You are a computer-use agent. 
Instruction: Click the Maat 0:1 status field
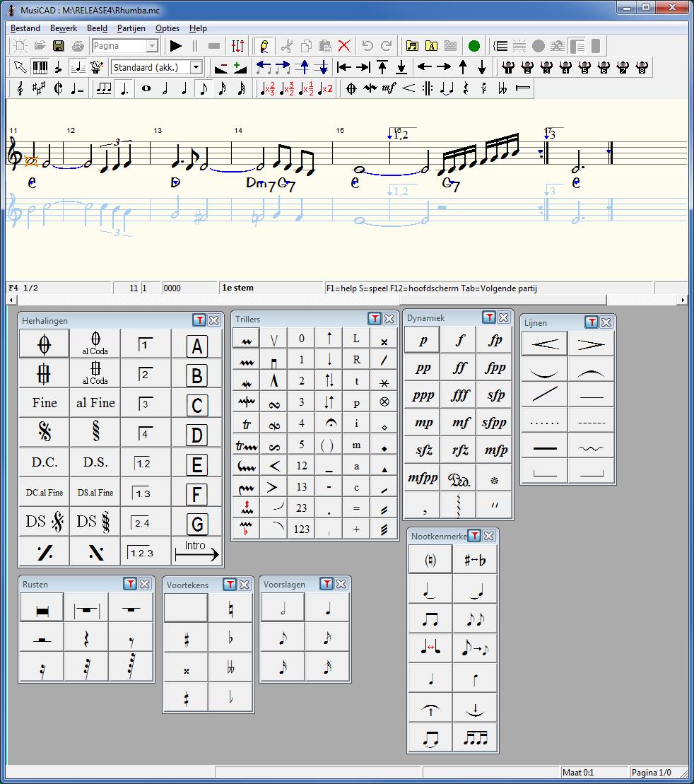click(593, 773)
